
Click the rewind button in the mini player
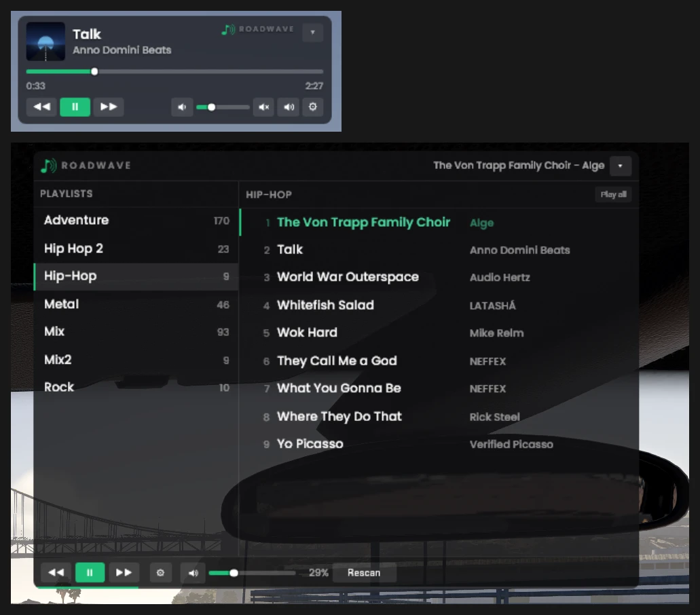pyautogui.click(x=41, y=107)
